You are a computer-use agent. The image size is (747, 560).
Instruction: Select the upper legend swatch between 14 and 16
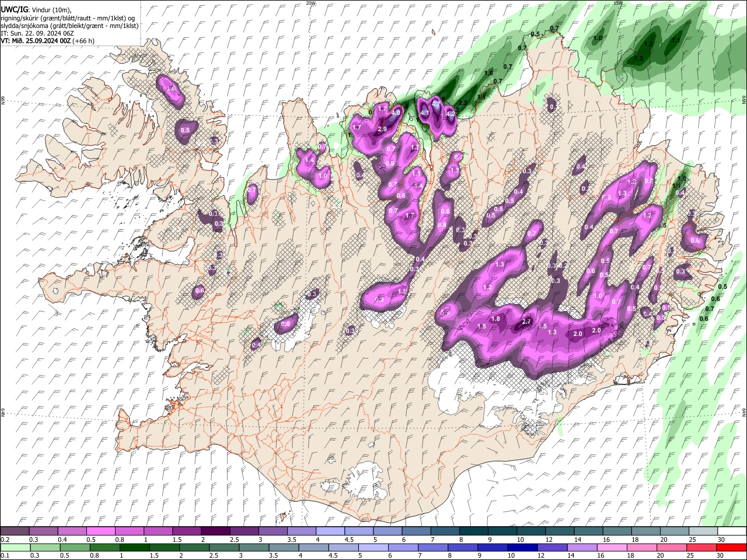[x=588, y=531]
